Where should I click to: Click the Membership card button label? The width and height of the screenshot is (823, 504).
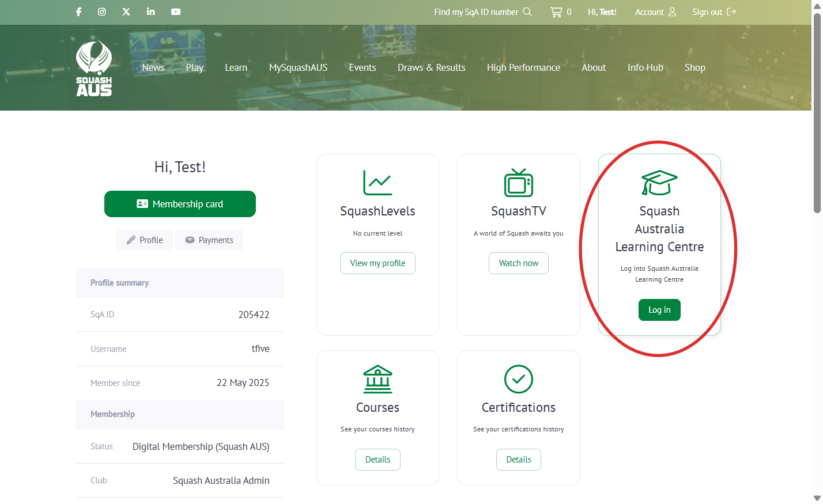(x=188, y=204)
